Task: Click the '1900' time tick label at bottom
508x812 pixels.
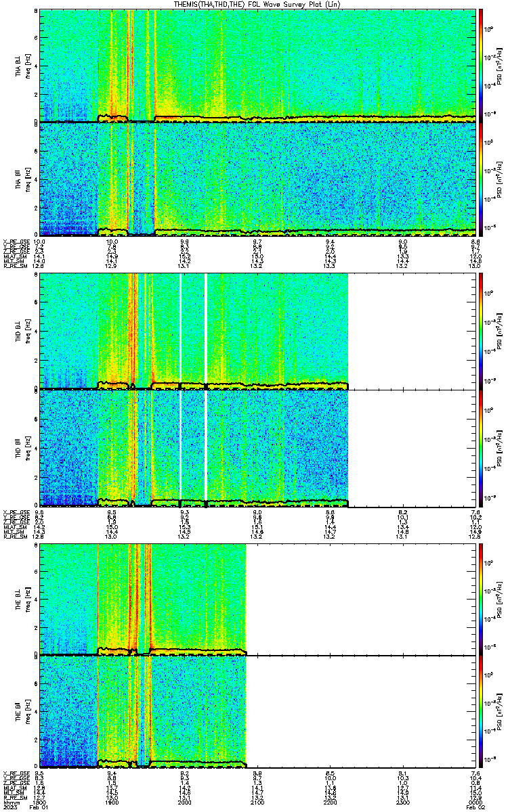Action: click(x=112, y=803)
